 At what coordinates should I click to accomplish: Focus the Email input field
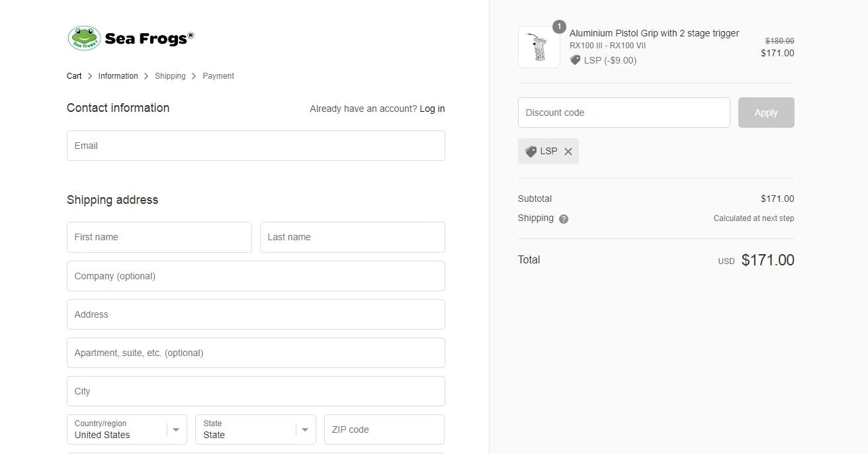tap(256, 146)
